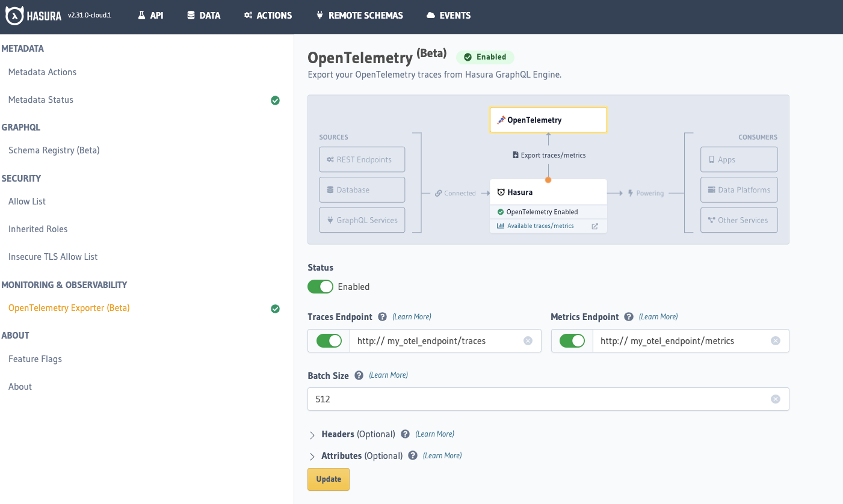Open Learn More for Metrics Endpoint
The width and height of the screenshot is (843, 504).
click(658, 317)
